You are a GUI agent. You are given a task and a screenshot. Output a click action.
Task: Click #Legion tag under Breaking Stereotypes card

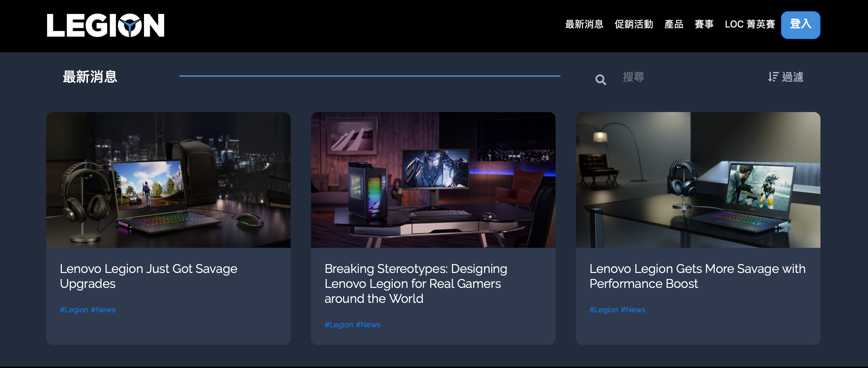coord(339,325)
